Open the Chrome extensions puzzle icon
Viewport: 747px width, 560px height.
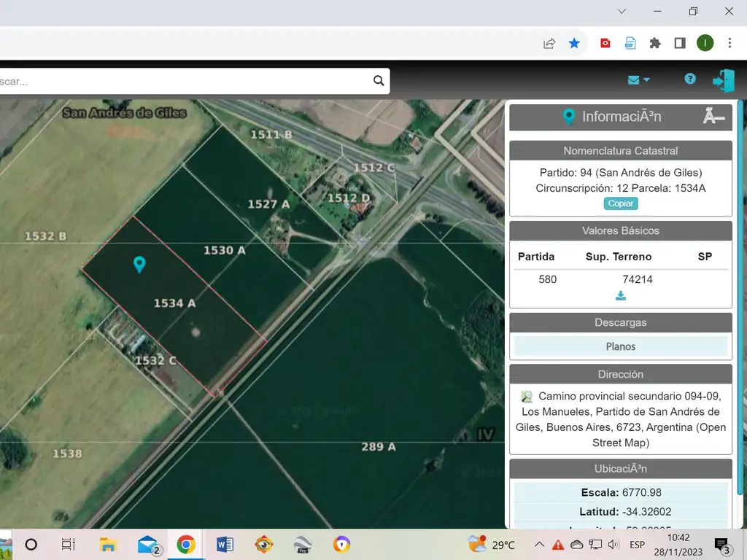[655, 43]
